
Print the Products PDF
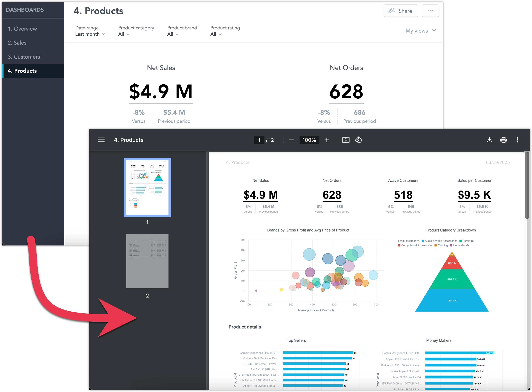tap(504, 140)
